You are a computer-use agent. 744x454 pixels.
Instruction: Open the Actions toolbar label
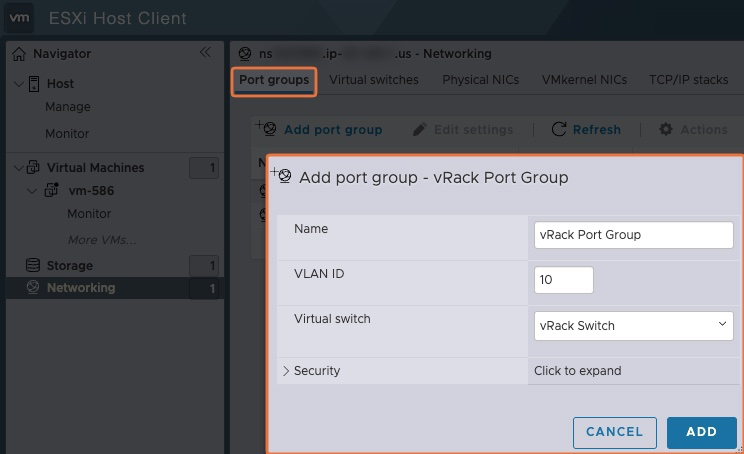[704, 130]
